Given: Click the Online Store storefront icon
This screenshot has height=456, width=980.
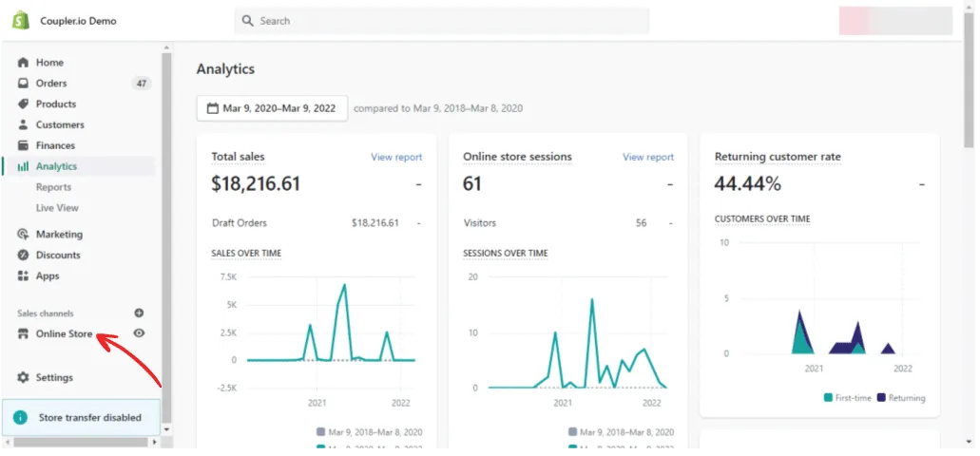Looking at the screenshot, I should click(23, 333).
